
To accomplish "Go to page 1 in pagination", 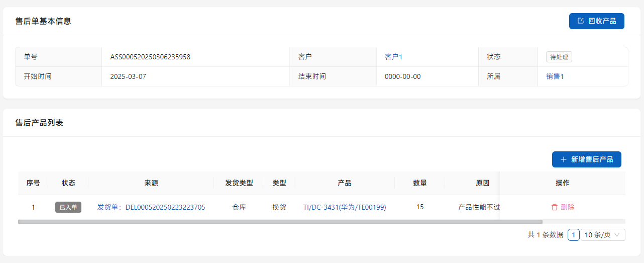I will point(573,235).
